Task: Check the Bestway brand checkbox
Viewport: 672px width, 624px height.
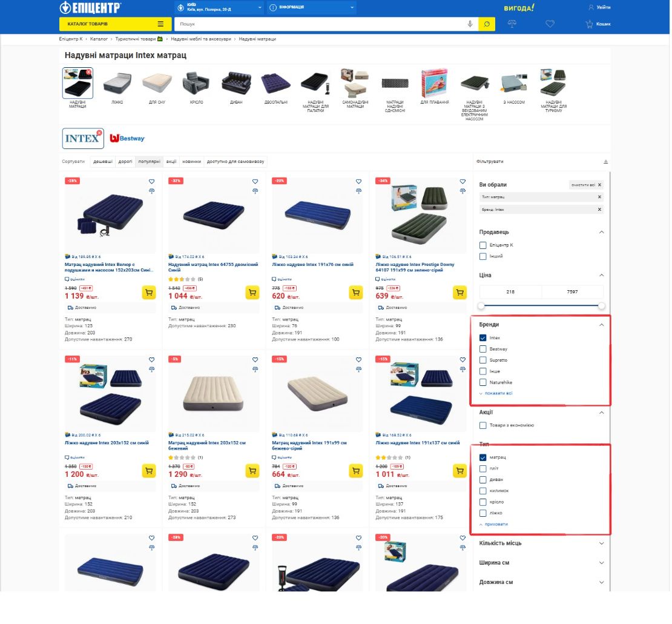Action: click(483, 349)
